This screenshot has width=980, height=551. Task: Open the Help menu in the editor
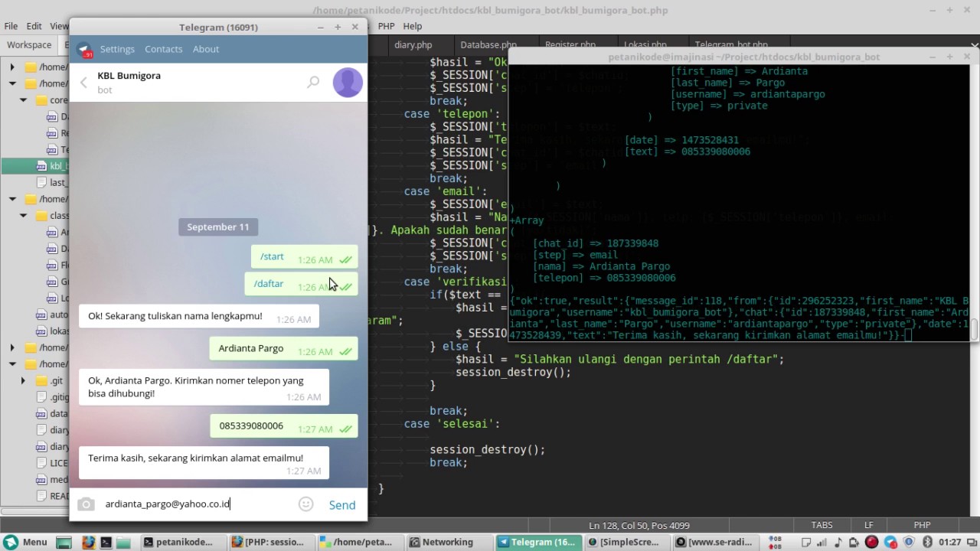(x=413, y=26)
